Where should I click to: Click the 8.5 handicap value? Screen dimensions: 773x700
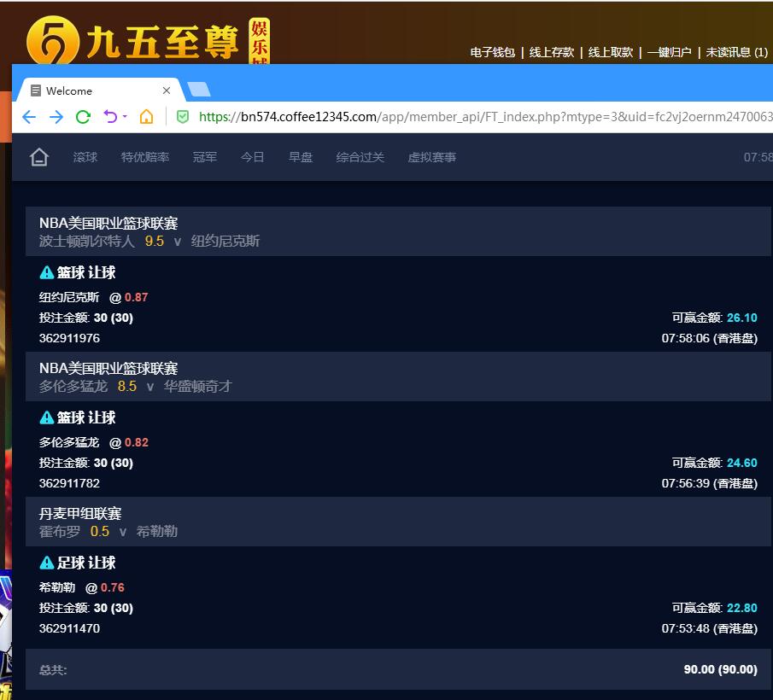click(x=126, y=386)
